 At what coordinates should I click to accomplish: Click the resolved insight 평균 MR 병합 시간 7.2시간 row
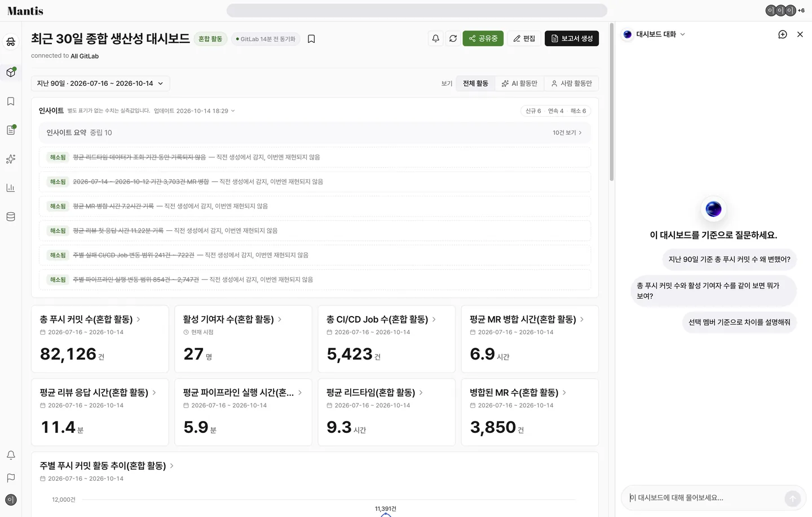tap(315, 207)
